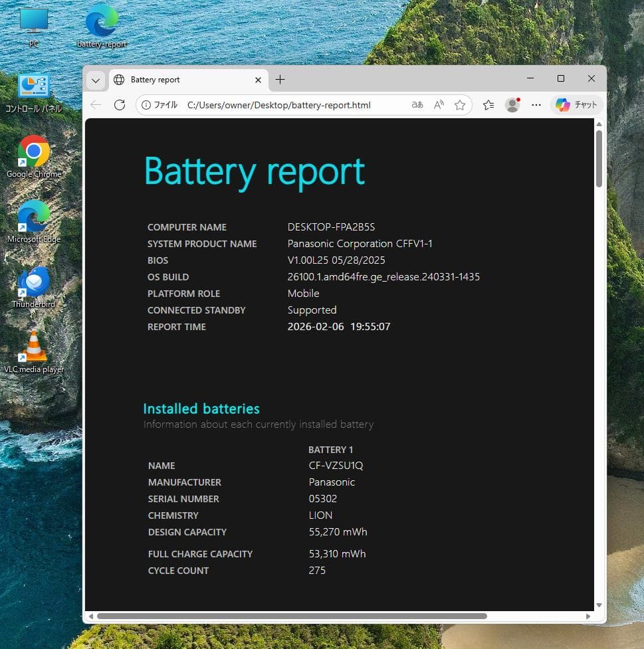Open the Copilot chat button
644x649 pixels.
pyautogui.click(x=576, y=105)
